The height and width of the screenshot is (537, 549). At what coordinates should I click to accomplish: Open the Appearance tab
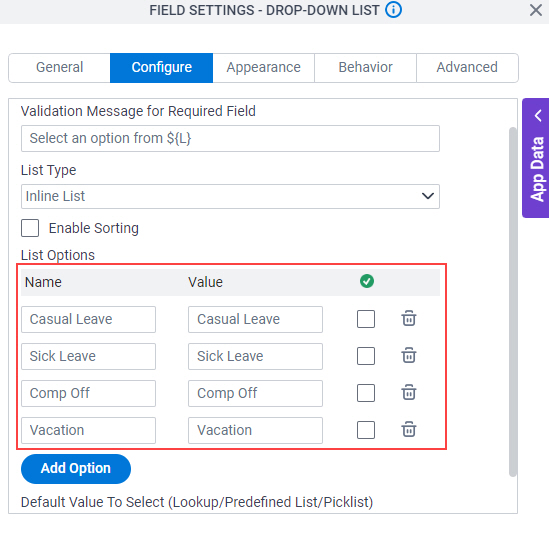click(263, 68)
